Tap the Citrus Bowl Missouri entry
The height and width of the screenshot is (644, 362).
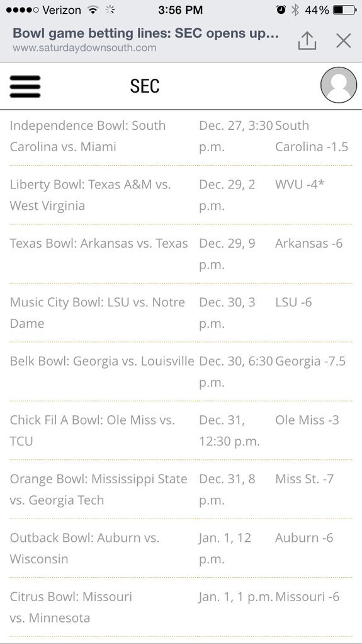(181, 607)
